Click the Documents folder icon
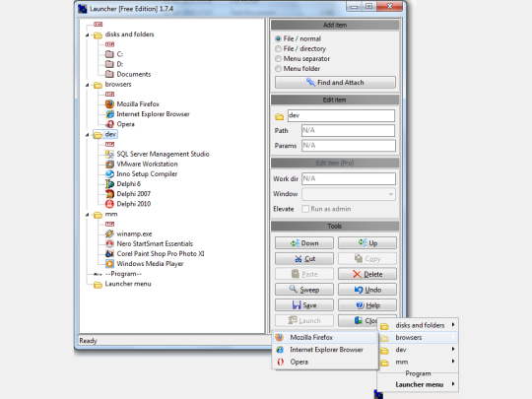The image size is (532, 399). (x=109, y=74)
